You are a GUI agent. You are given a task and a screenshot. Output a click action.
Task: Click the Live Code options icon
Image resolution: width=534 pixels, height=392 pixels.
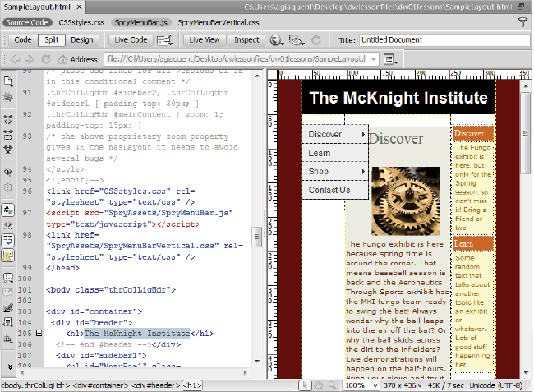coord(164,39)
